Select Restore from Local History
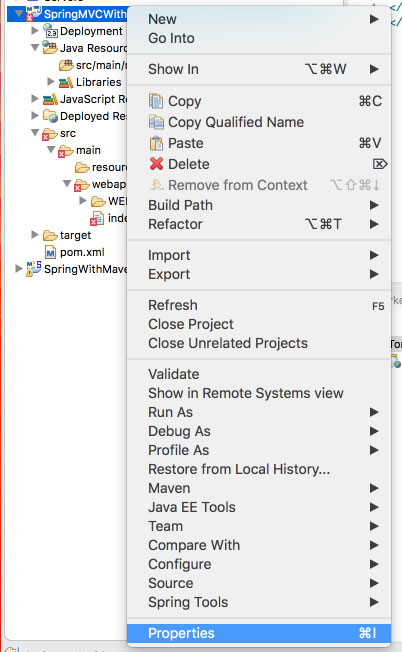The height and width of the screenshot is (652, 402). click(x=259, y=469)
